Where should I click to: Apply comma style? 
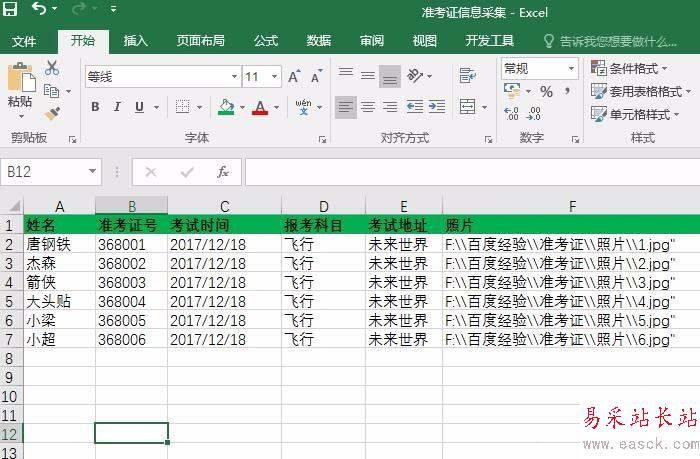567,92
